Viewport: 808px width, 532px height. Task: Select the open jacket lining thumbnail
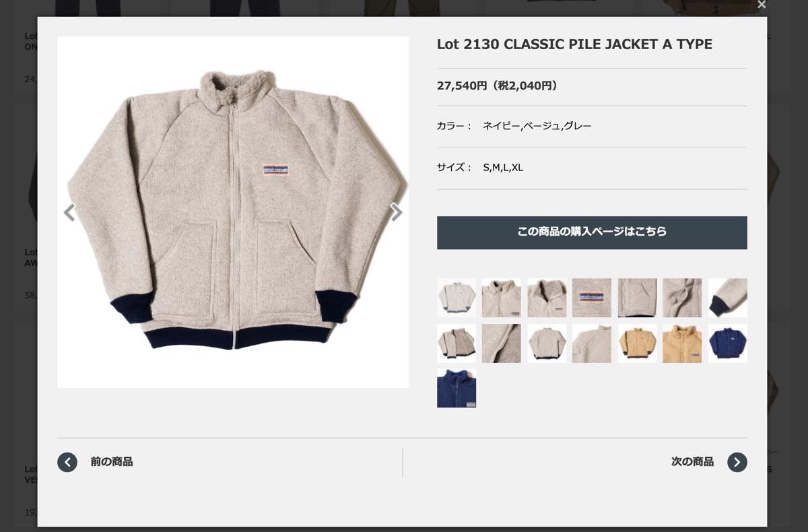click(457, 343)
